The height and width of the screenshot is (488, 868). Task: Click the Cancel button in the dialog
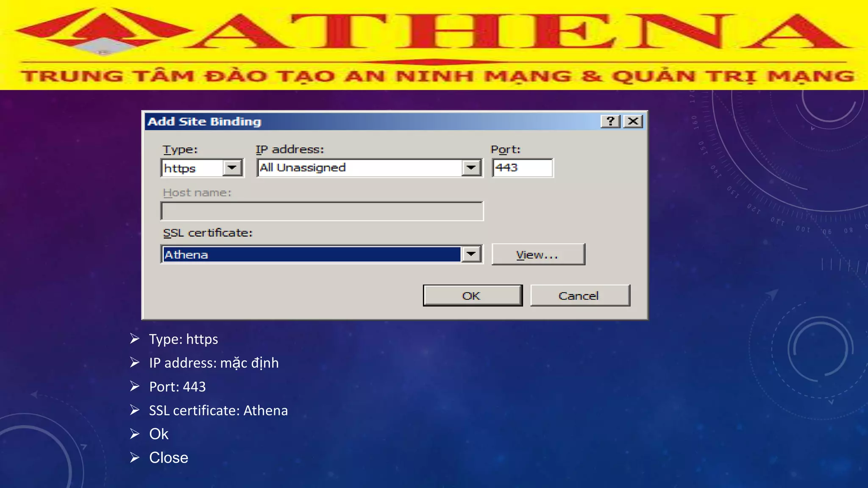580,295
